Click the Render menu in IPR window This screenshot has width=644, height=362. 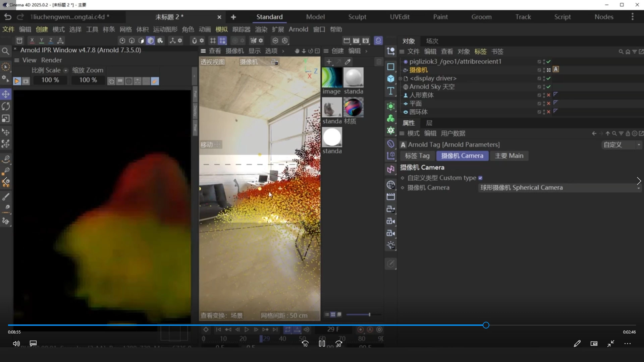tap(51, 60)
